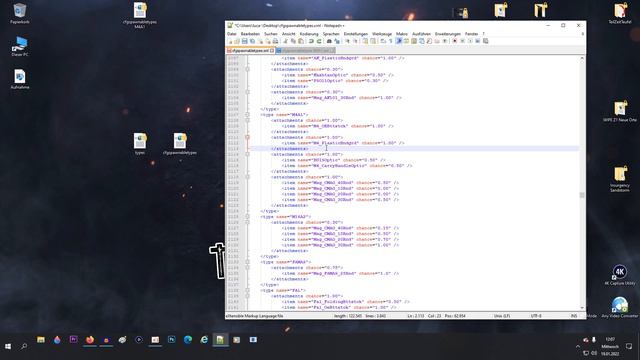The height and width of the screenshot is (360, 640).
Task: Click the Open file toolbar icon
Action: coord(236,41)
